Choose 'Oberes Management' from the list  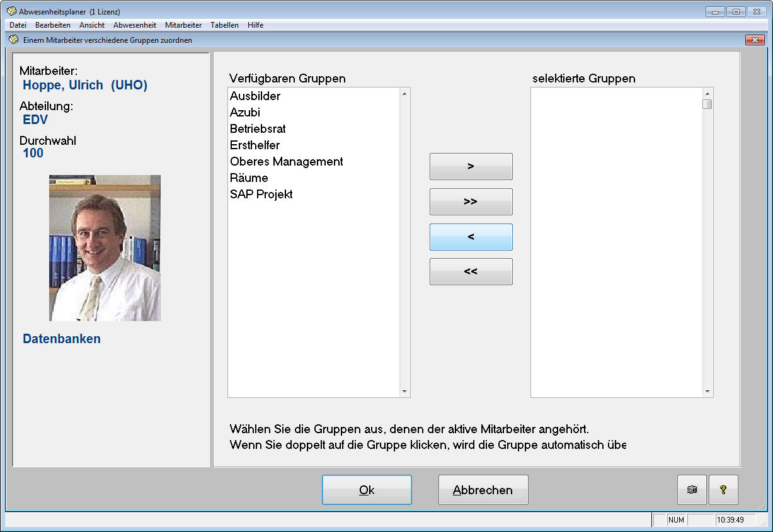pyautogui.click(x=286, y=162)
